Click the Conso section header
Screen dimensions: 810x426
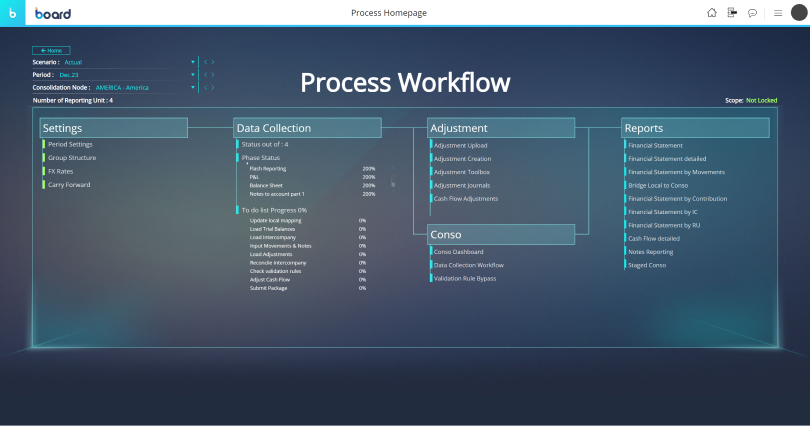click(x=501, y=234)
